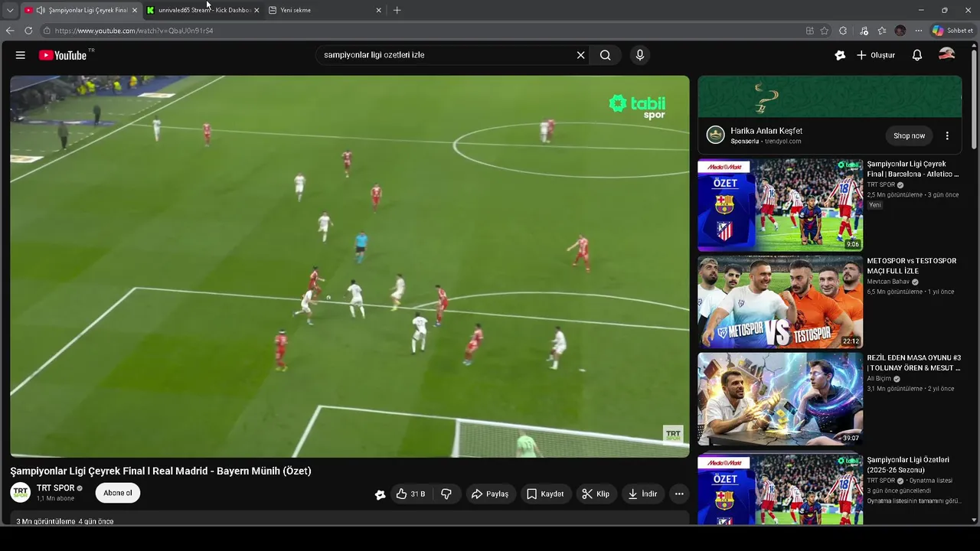This screenshot has width=980, height=551.
Task: Click the Harika Anları Keşfet ad title
Action: click(766, 131)
